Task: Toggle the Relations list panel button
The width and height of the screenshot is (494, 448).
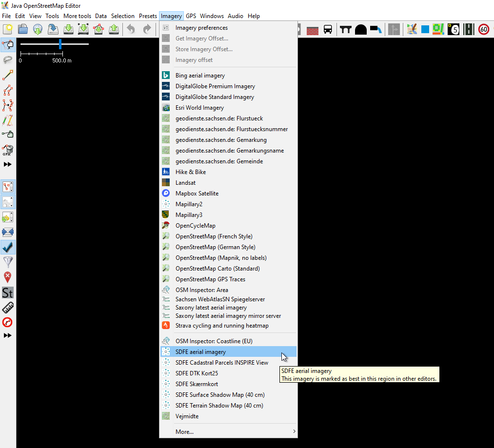Action: (8, 202)
